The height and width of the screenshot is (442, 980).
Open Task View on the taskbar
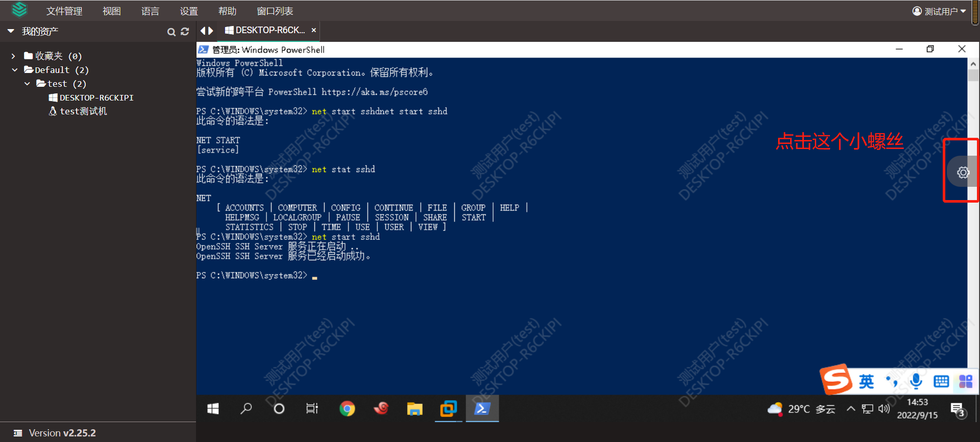tap(312, 408)
